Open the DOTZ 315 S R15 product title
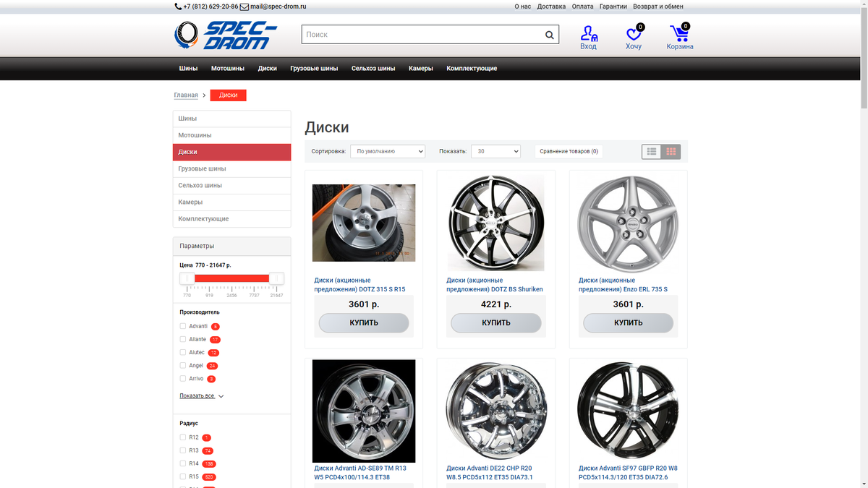 tap(359, 285)
